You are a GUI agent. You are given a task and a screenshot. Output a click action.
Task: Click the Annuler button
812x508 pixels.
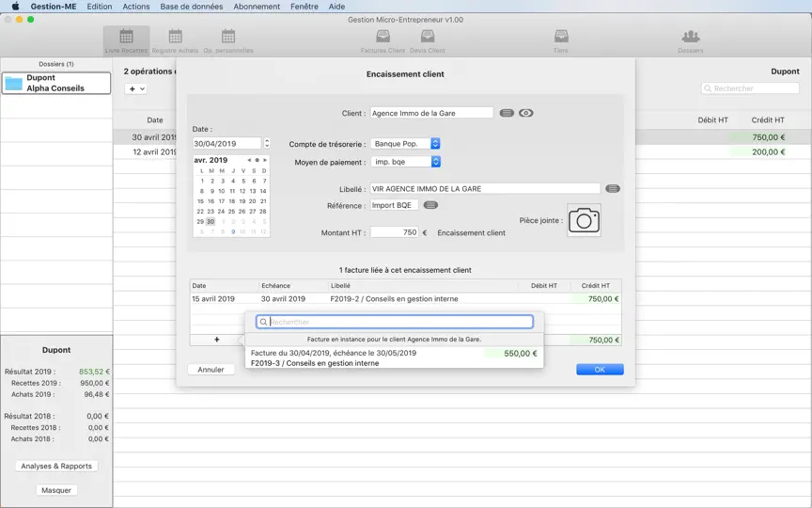coord(211,370)
